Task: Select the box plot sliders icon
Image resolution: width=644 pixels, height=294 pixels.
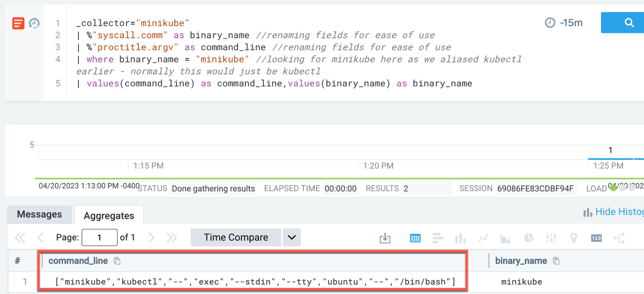Action: 551,238
